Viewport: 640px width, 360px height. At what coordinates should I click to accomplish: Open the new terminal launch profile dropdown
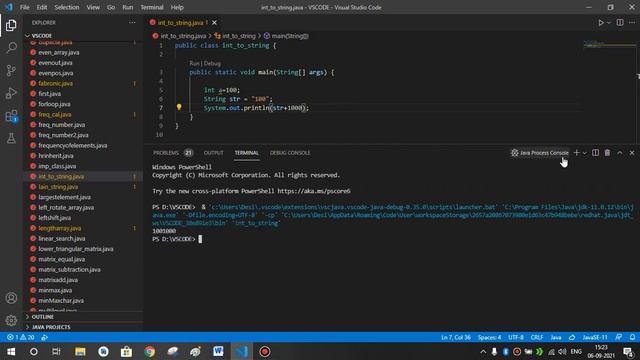point(584,153)
